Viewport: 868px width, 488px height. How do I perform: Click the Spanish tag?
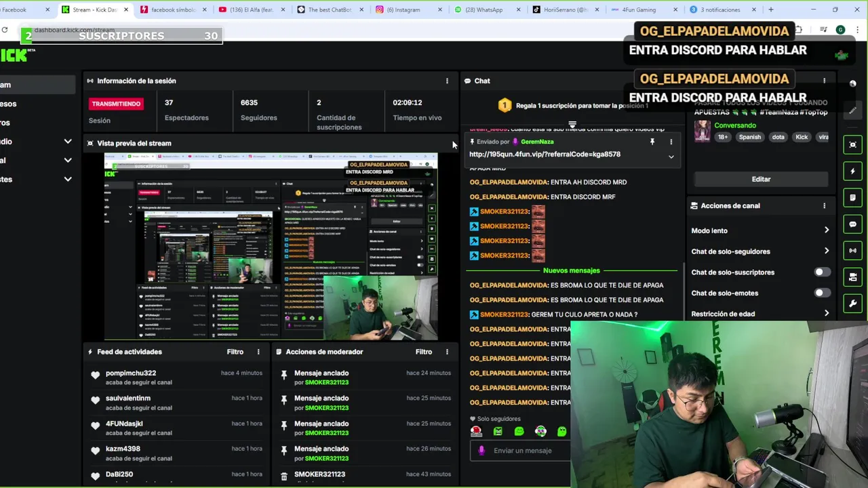pos(749,137)
